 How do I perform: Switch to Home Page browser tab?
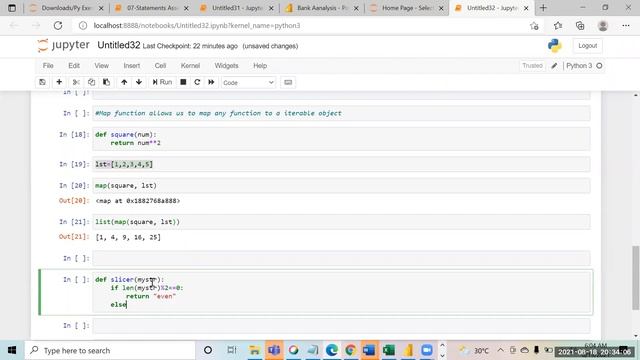[x=407, y=8]
